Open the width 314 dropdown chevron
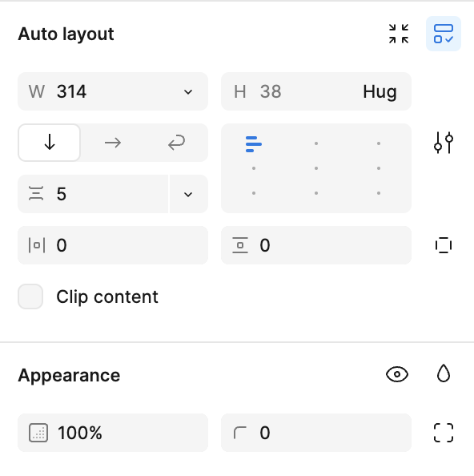 point(188,91)
